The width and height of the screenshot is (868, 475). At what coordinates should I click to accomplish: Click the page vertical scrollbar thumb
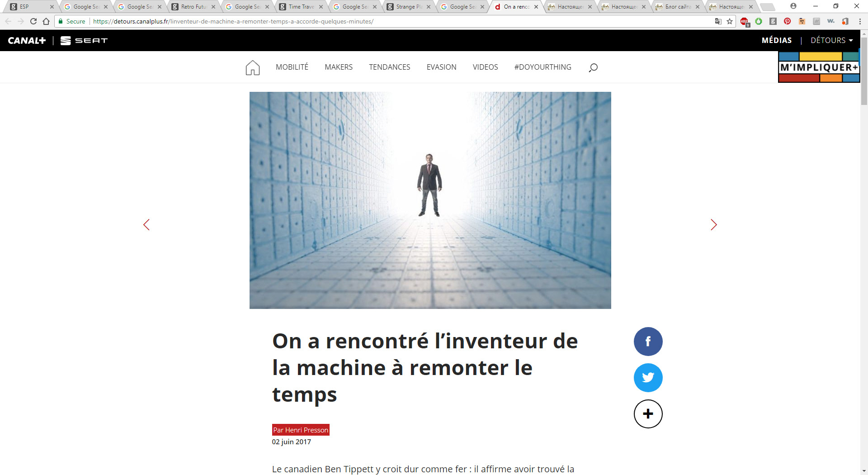[864, 70]
